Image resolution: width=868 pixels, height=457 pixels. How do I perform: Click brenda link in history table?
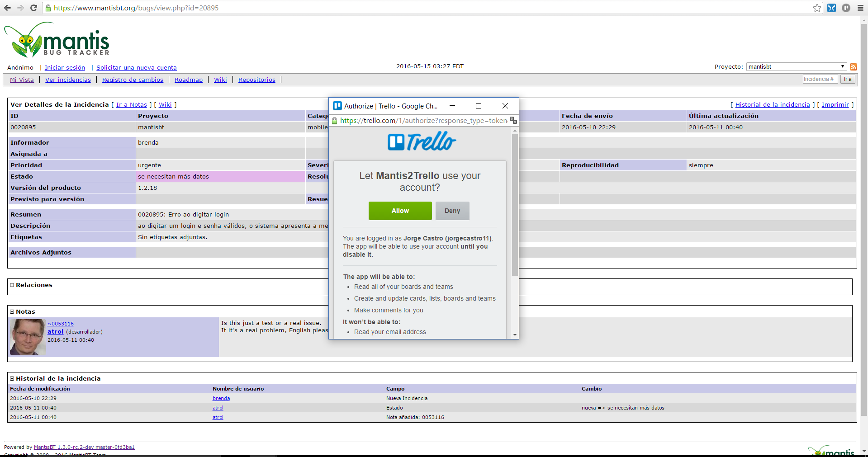tap(221, 398)
